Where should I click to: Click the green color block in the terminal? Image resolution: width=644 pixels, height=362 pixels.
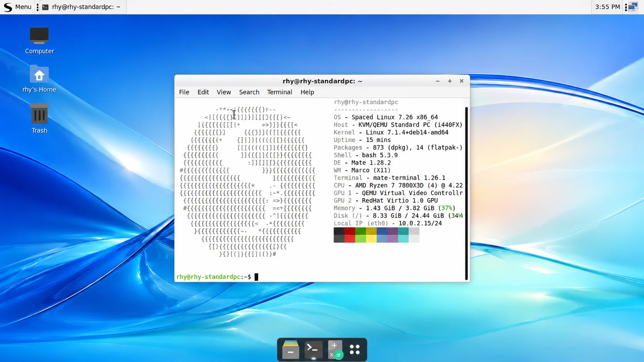tap(361, 235)
